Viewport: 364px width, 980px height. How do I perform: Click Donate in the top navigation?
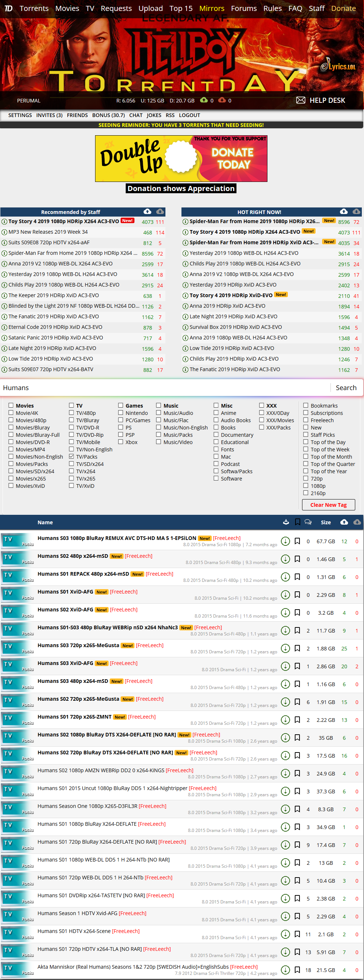(344, 8)
